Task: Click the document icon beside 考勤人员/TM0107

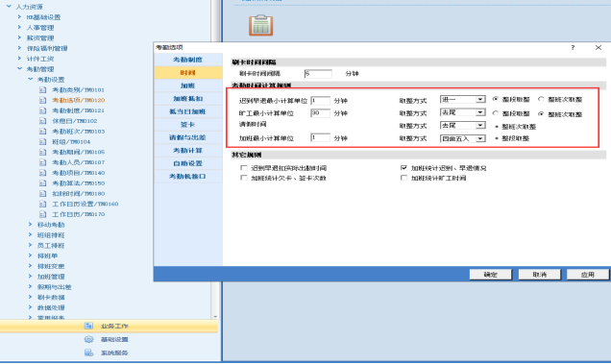Action: coord(43,162)
